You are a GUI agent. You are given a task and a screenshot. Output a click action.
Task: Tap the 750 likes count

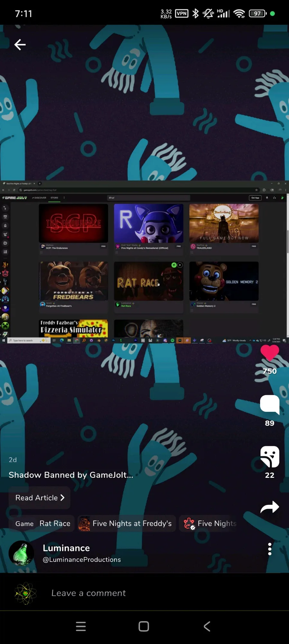pos(270,371)
